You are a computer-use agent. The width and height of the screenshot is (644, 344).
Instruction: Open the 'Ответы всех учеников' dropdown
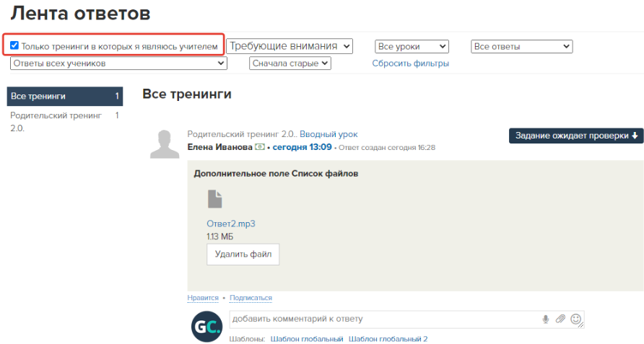(x=118, y=63)
